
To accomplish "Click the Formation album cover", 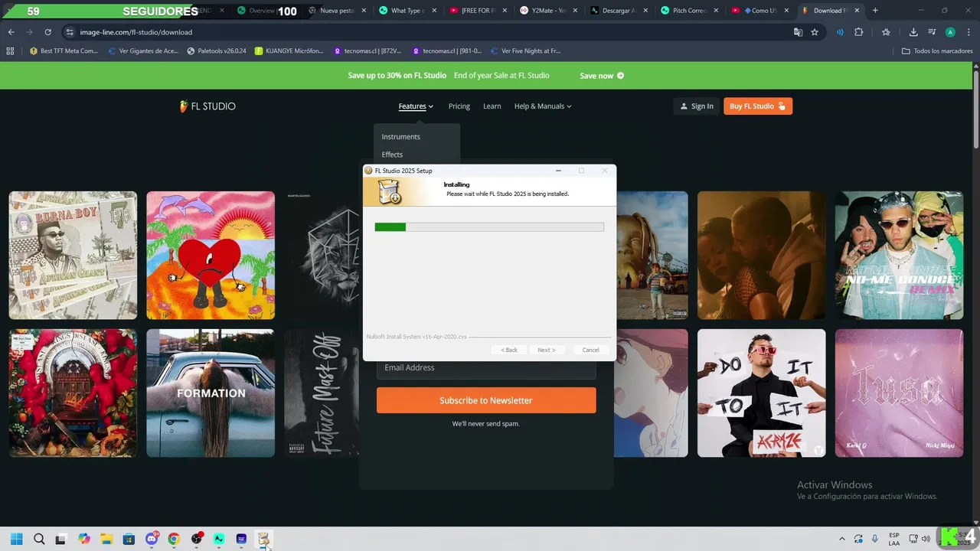I will point(211,393).
